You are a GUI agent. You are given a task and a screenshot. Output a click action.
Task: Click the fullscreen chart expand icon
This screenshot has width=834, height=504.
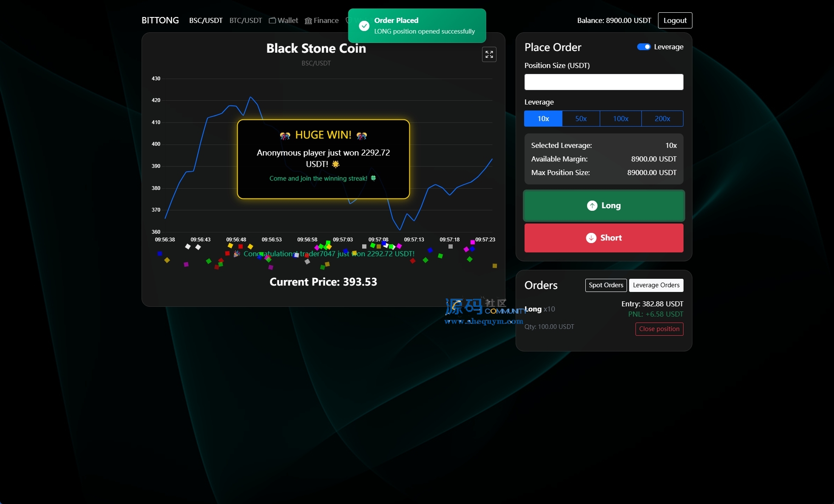(489, 54)
